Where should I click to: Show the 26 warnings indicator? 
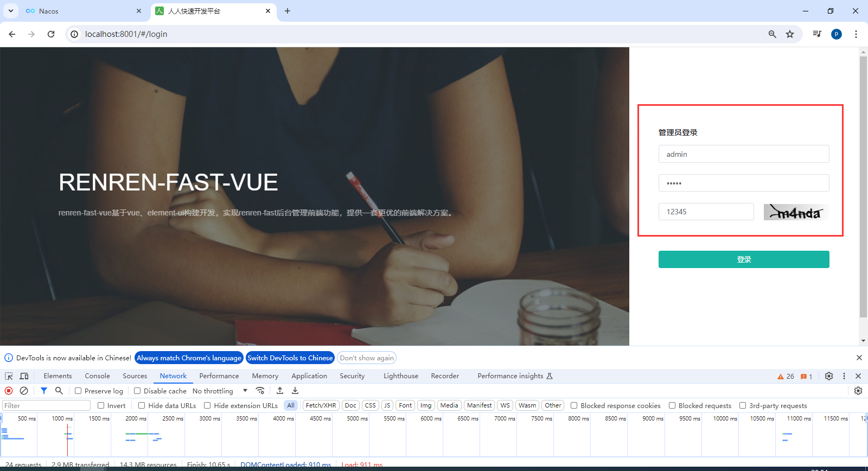point(786,377)
